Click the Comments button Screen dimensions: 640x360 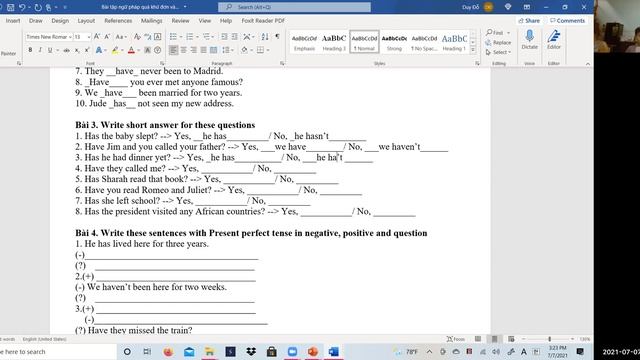pyautogui.click(x=567, y=20)
